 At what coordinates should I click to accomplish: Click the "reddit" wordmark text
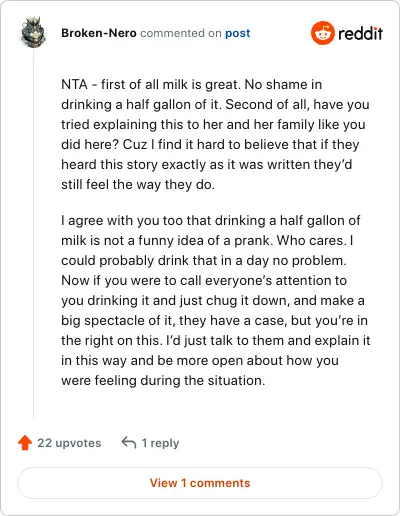[x=360, y=33]
